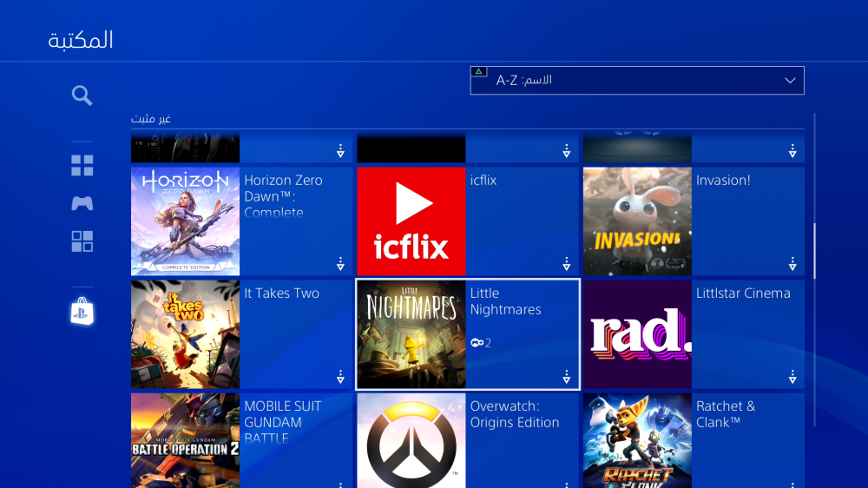This screenshot has width=868, height=488.
Task: Select the Games controller icon in sidebar
Action: pos(82,203)
